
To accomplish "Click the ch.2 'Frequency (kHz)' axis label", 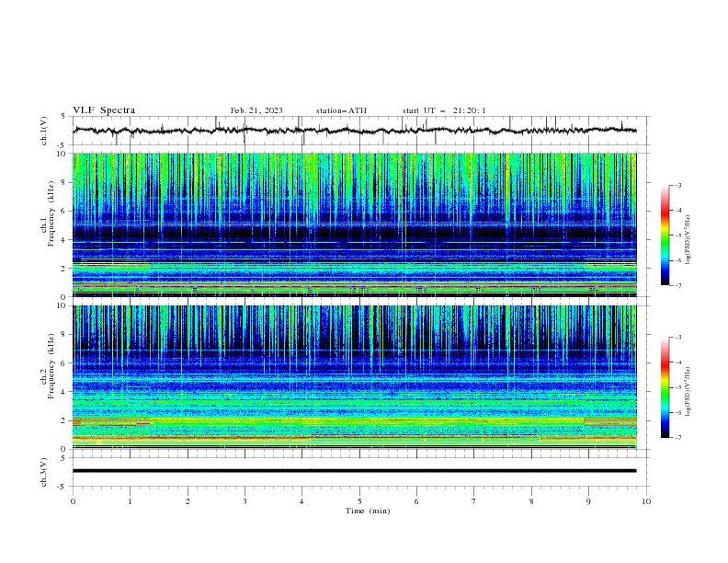I will pos(51,366).
